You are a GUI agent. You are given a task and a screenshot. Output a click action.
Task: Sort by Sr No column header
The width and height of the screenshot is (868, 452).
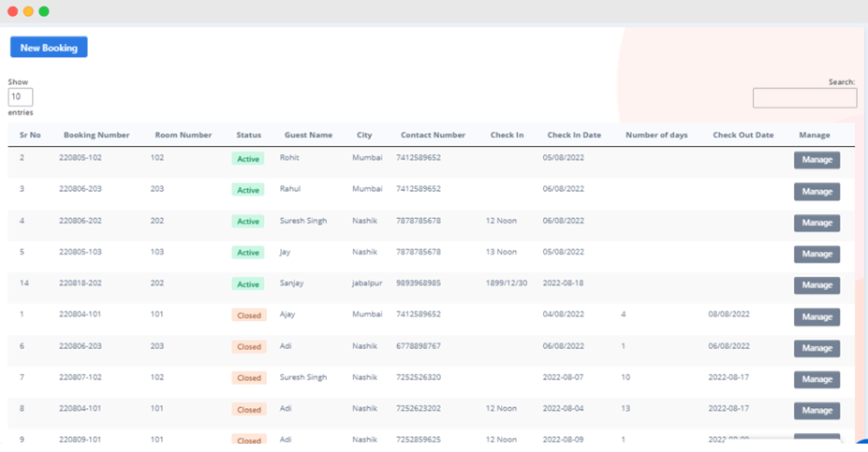click(x=30, y=135)
